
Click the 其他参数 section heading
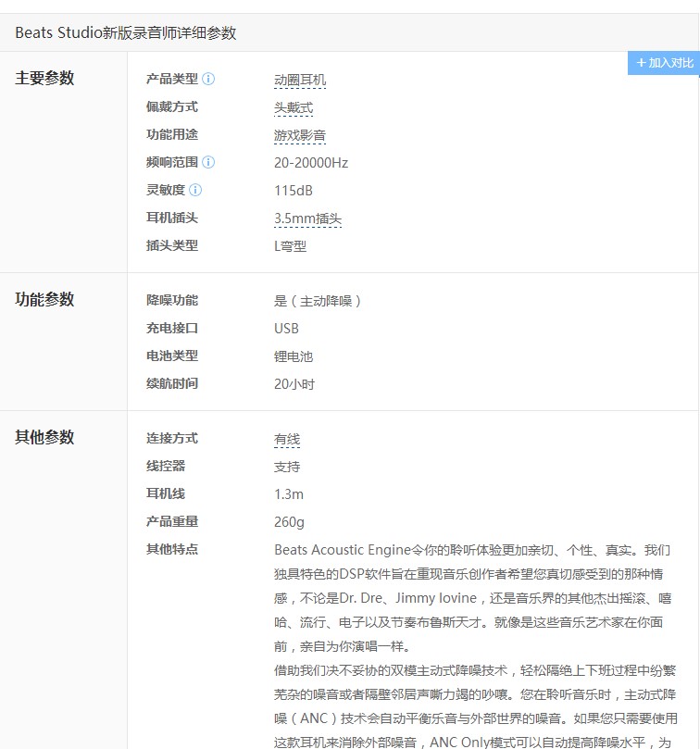[x=44, y=437]
